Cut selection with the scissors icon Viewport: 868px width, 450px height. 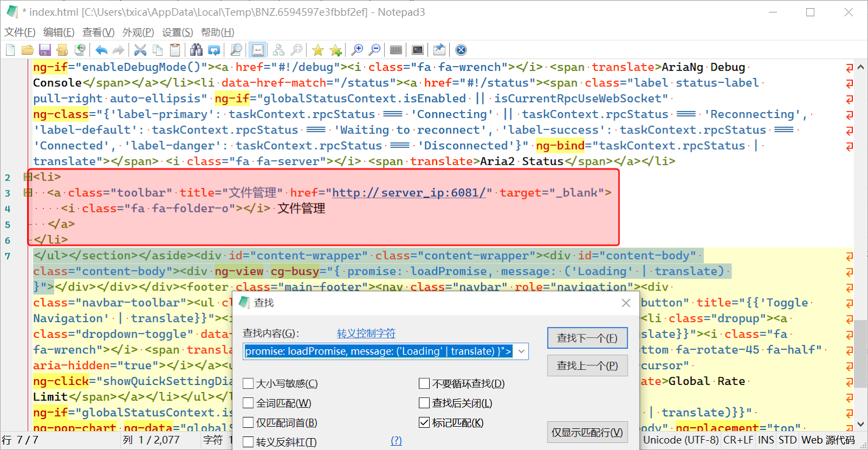(141, 50)
